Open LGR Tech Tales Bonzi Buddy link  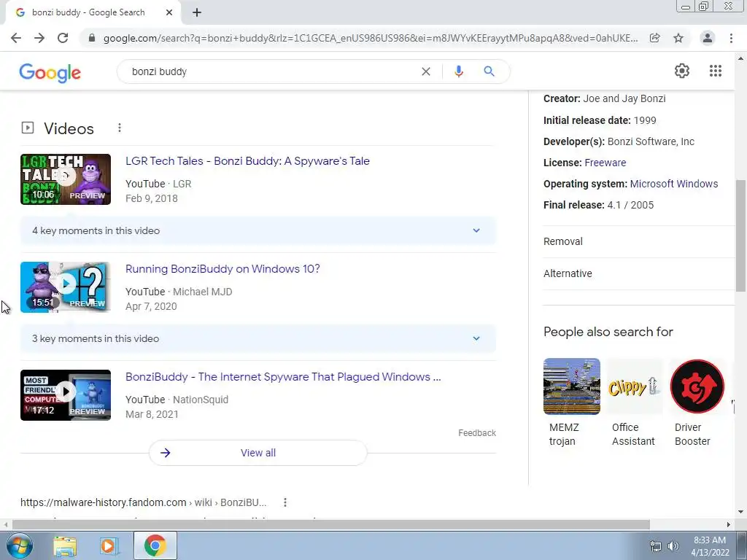coord(248,161)
